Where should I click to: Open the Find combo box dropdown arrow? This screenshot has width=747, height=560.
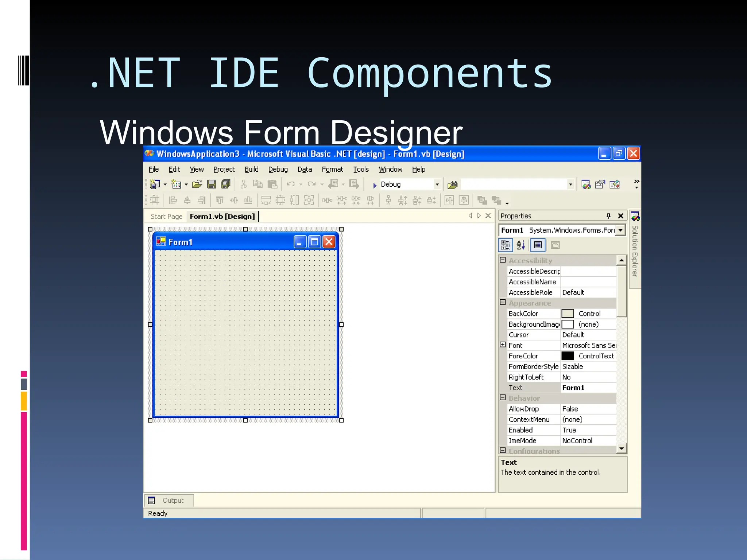point(570,184)
